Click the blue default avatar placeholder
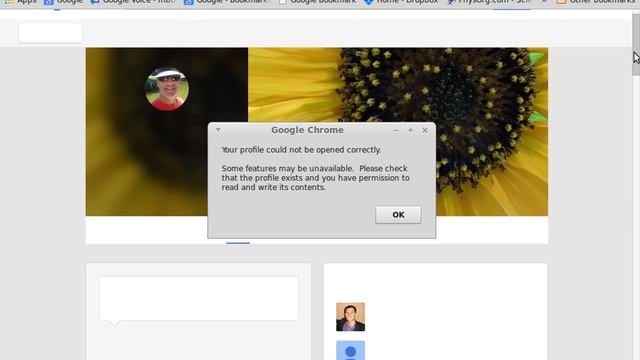 point(350,351)
